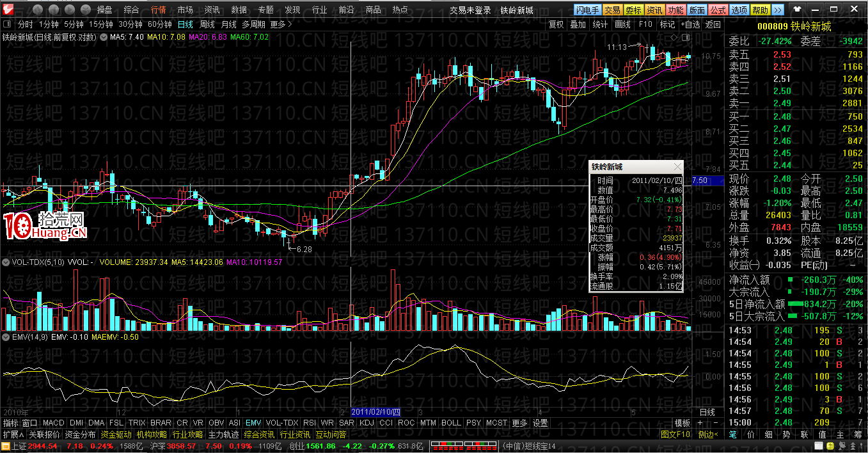Click the 2011/02/10 date marker on timeline

coord(376,411)
